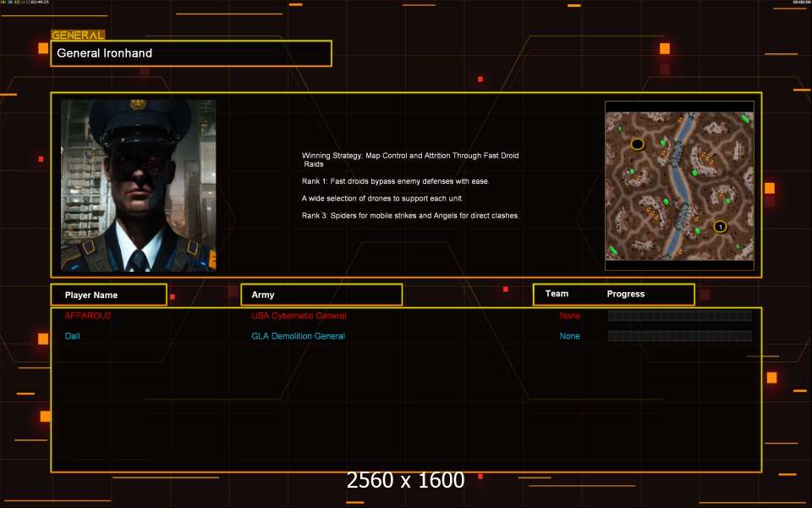Click GLA Demolition General army entry

[x=298, y=336]
